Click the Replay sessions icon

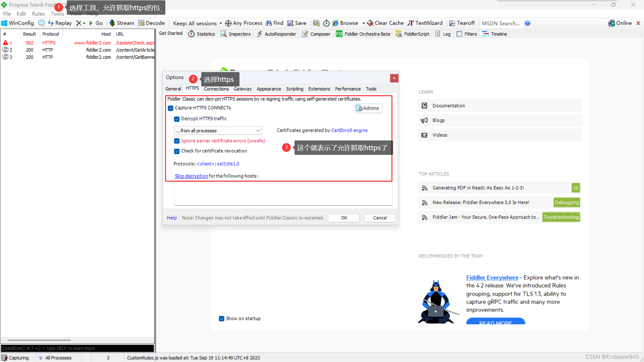[51, 23]
